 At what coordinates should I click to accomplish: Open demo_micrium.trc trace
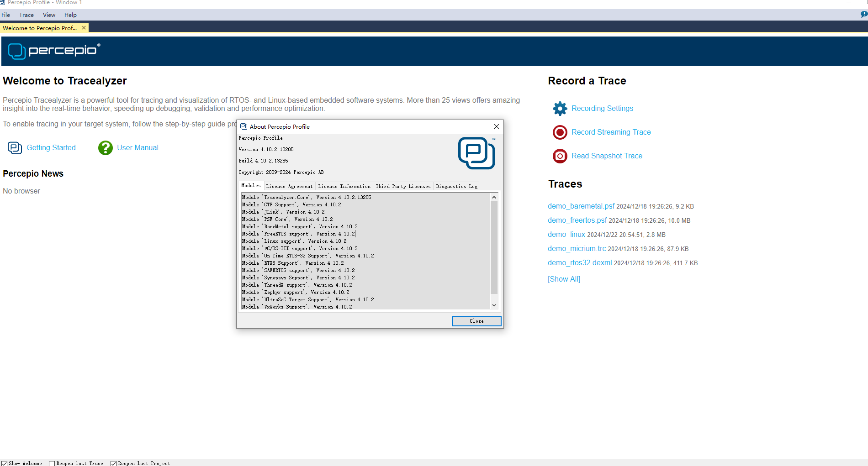point(577,249)
